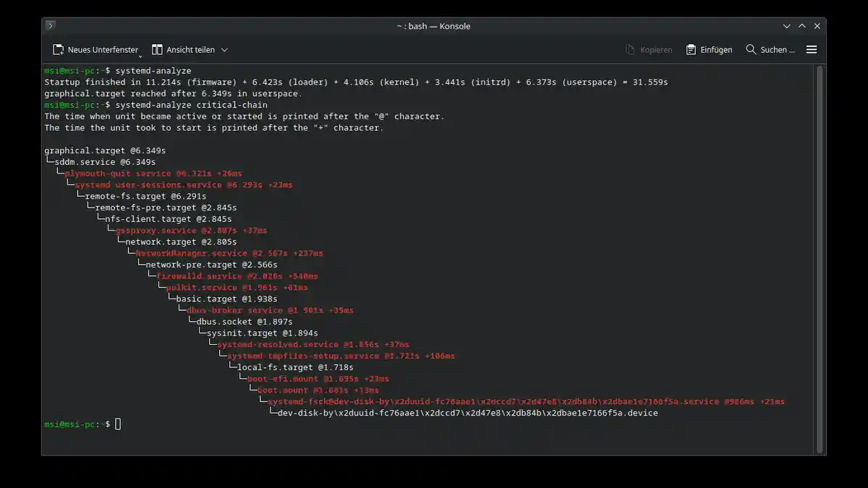This screenshot has height=488, width=868.
Task: Click the Konsole terminal icon in title bar
Action: 51,26
